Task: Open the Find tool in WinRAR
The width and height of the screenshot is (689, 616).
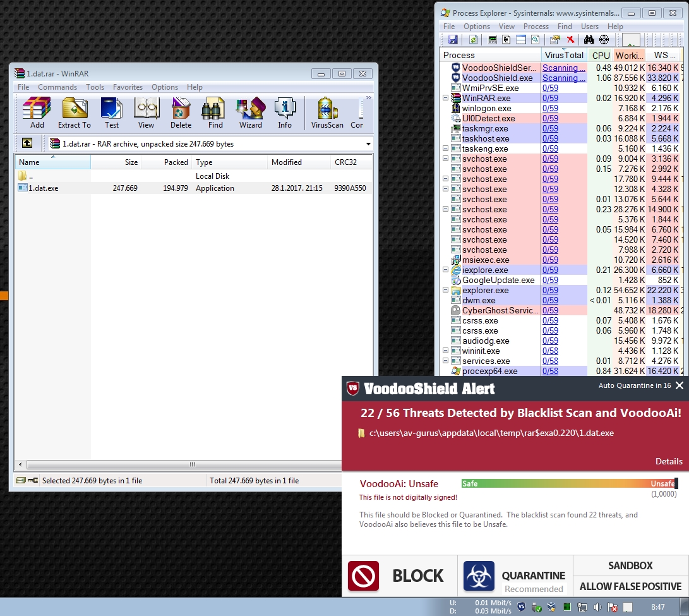Action: click(x=215, y=112)
